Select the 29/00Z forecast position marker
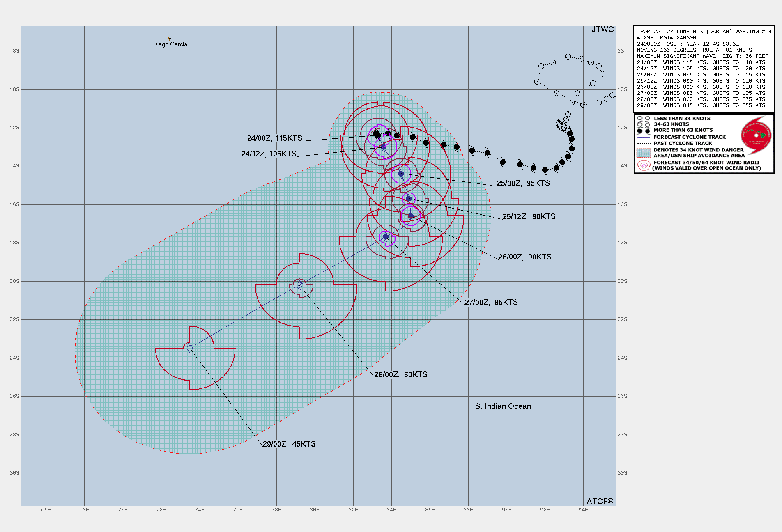The width and height of the screenshot is (782, 532). [190, 349]
